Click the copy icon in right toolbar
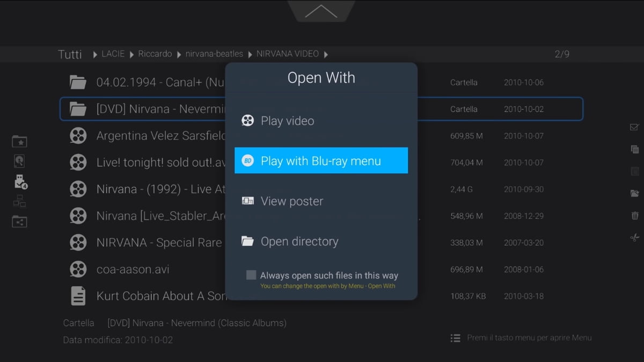Viewport: 644px width, 362px height. tap(635, 150)
